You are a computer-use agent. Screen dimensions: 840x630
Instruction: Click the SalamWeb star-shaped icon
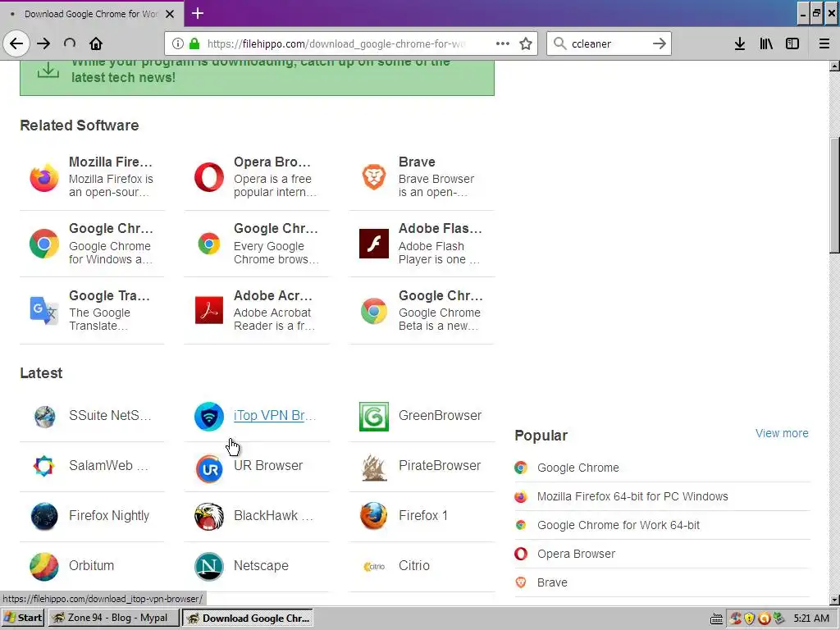[44, 466]
